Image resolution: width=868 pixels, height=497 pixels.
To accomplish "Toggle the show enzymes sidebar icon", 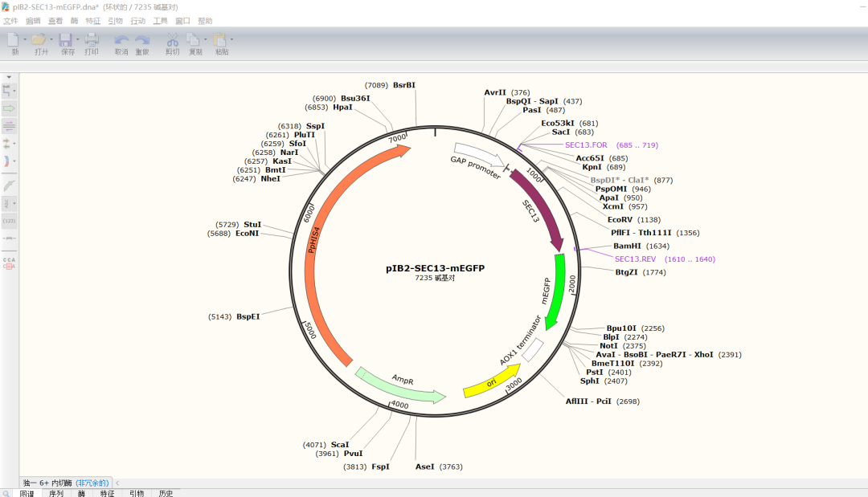I will click(x=6, y=91).
